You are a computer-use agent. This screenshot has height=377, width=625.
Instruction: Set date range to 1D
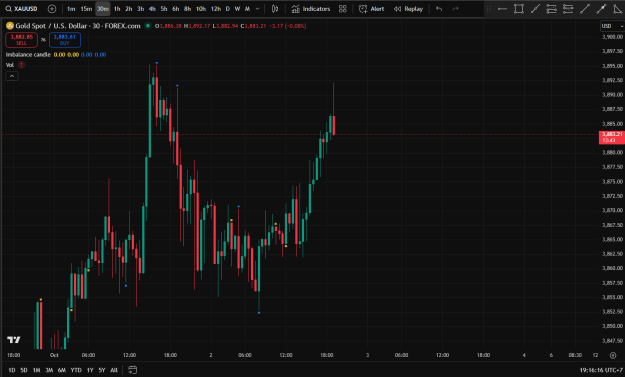click(x=12, y=370)
